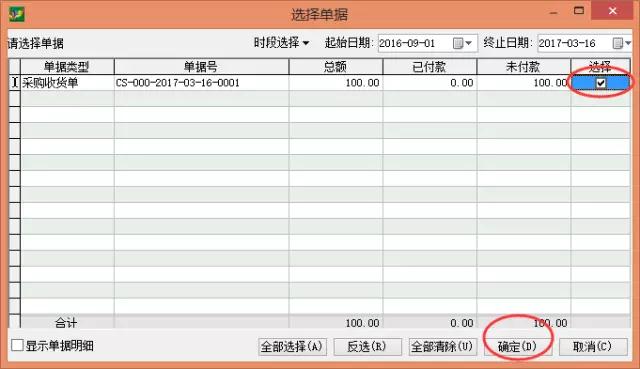This screenshot has height=369, width=640.
Task: Click the 选择 column header
Action: pyautogui.click(x=600, y=67)
